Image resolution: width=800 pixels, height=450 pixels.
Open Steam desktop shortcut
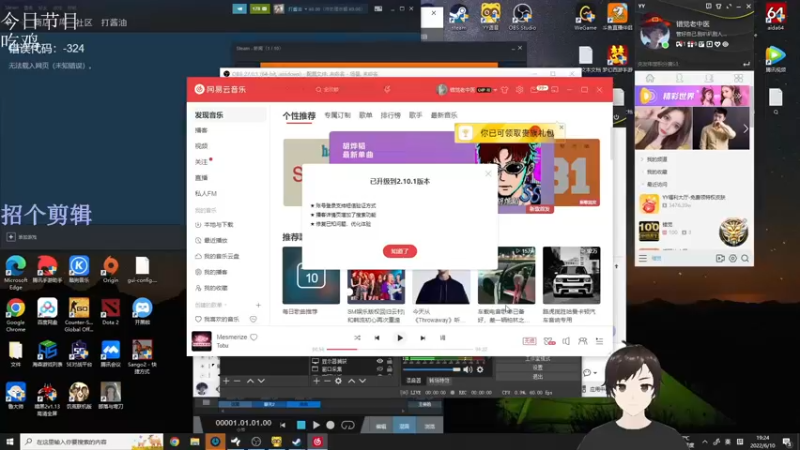pos(458,17)
